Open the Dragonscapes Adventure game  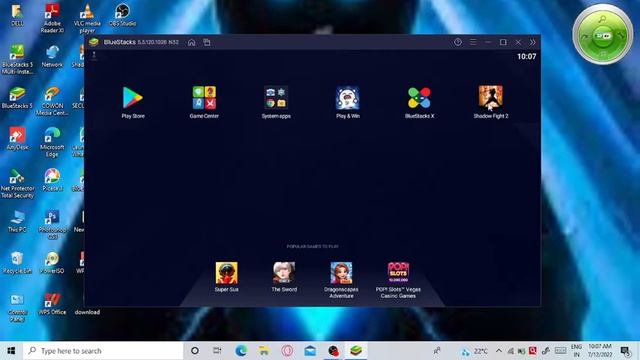(x=341, y=274)
